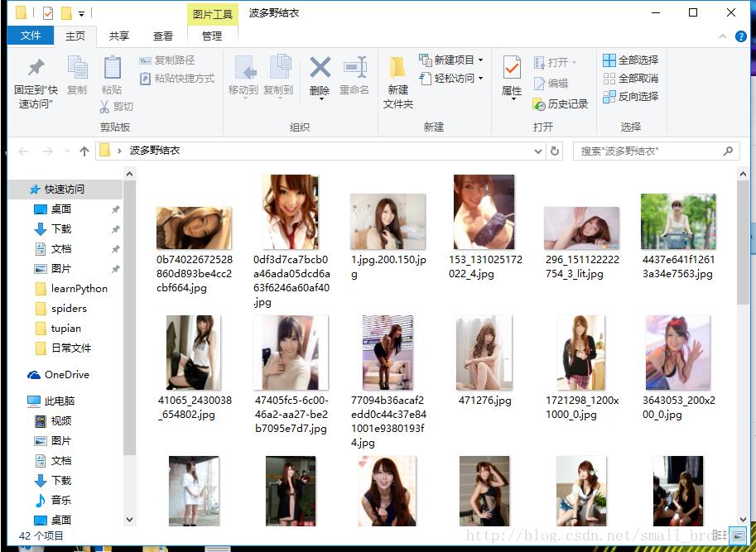This screenshot has height=552, width=756.
Task: Click the Move To (移动到) icon
Action: click(x=244, y=67)
